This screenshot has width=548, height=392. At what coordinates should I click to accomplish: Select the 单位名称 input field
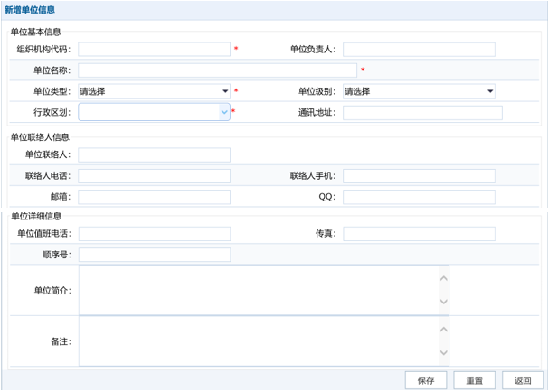pos(217,70)
